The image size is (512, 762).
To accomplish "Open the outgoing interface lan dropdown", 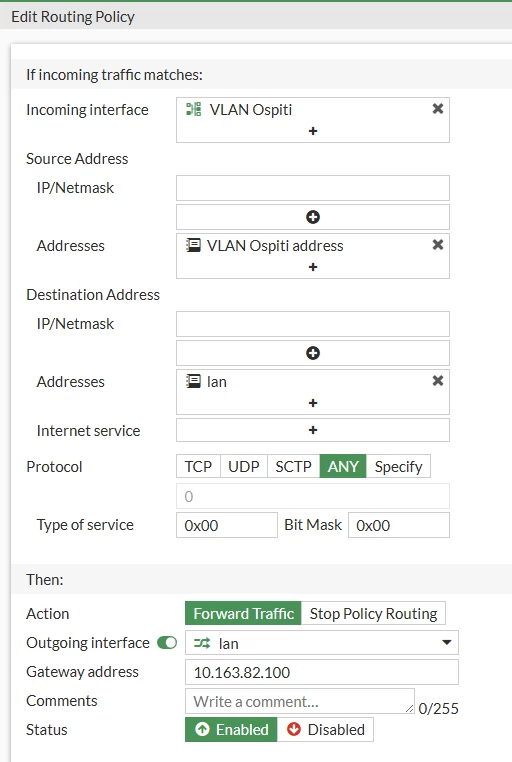I will point(322,643).
